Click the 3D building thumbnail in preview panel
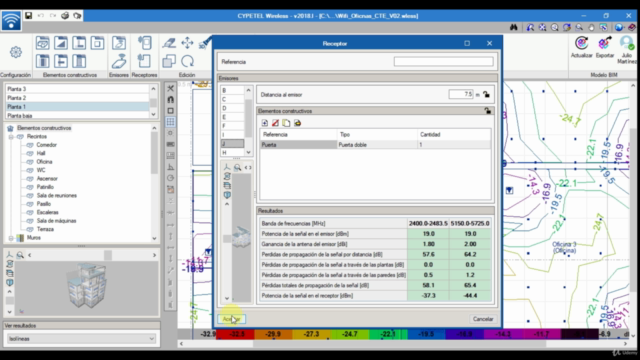The height and width of the screenshot is (360, 640). (87, 286)
